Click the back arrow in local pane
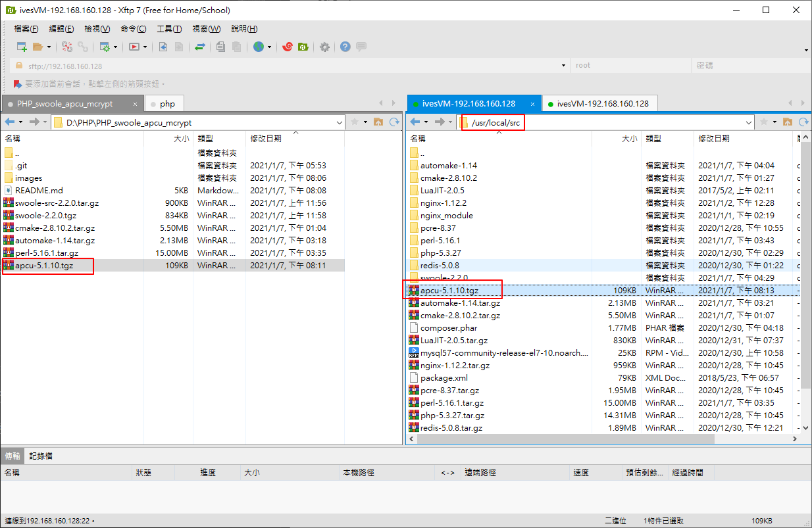This screenshot has height=528, width=812. tap(10, 122)
